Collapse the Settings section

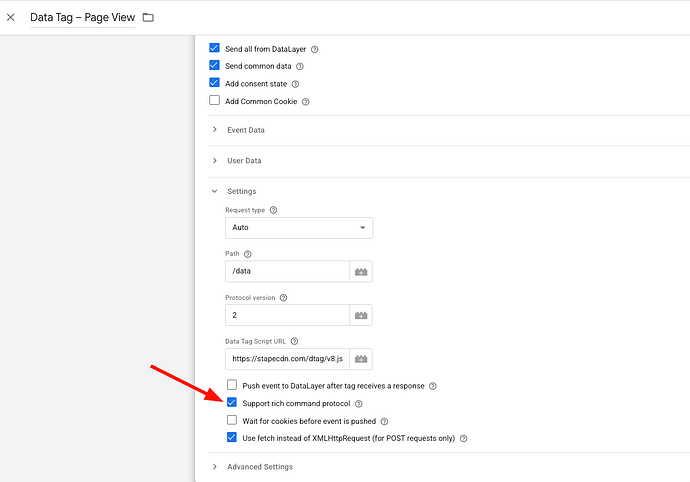coord(241,191)
